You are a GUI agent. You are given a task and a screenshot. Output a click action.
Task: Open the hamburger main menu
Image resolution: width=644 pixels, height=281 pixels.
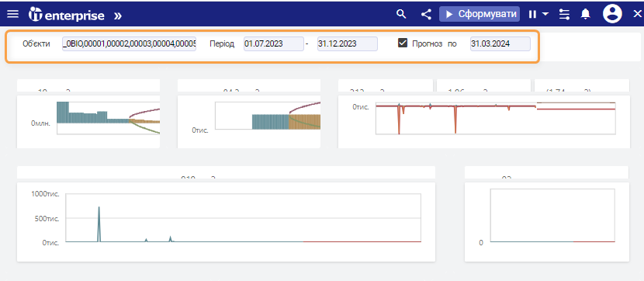pos(12,15)
